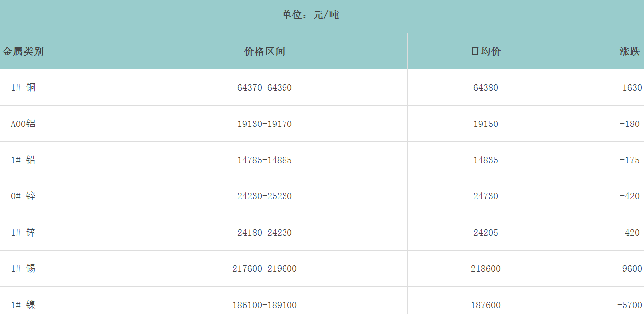Image resolution: width=644 pixels, height=314 pixels.
Task: Click the 单位：元/吨 title text
Action: [310, 15]
